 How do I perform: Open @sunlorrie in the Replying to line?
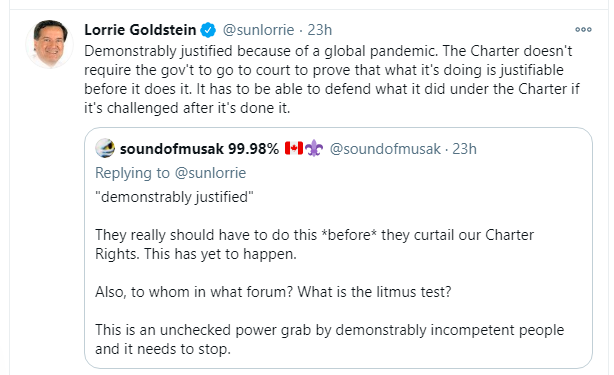tap(210, 173)
